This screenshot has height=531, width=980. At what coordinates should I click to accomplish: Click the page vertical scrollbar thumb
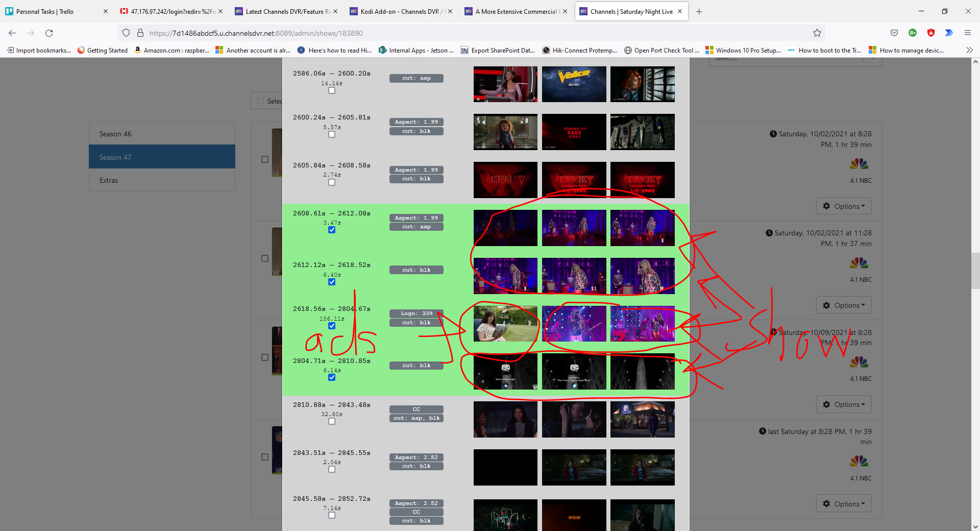pos(975,271)
